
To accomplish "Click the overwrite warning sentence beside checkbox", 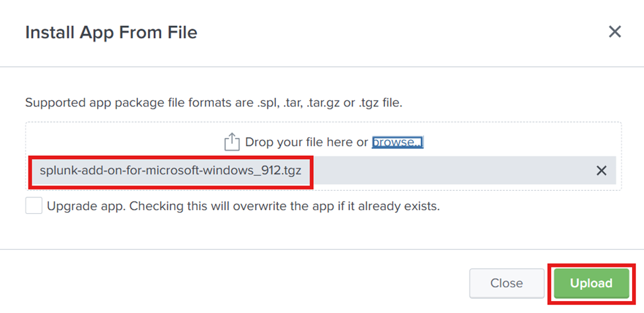I will [x=285, y=206].
